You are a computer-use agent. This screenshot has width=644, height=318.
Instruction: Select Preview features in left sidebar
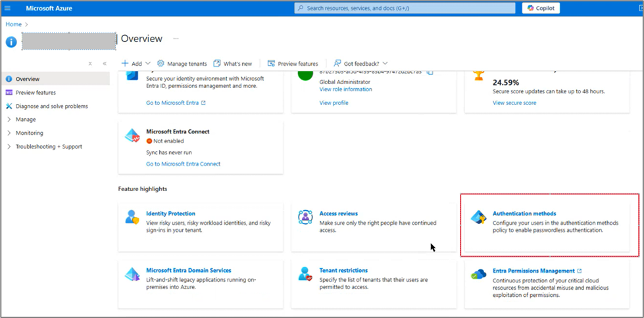pos(36,93)
